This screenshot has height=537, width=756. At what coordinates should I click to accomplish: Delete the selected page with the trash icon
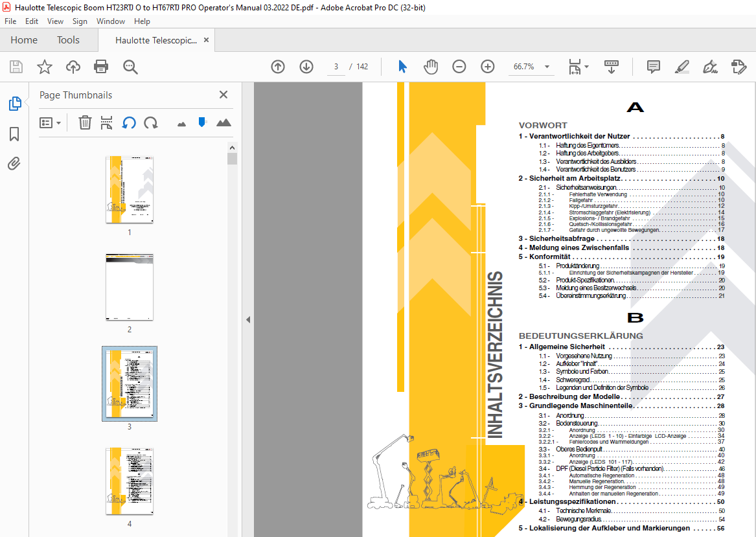[85, 122]
